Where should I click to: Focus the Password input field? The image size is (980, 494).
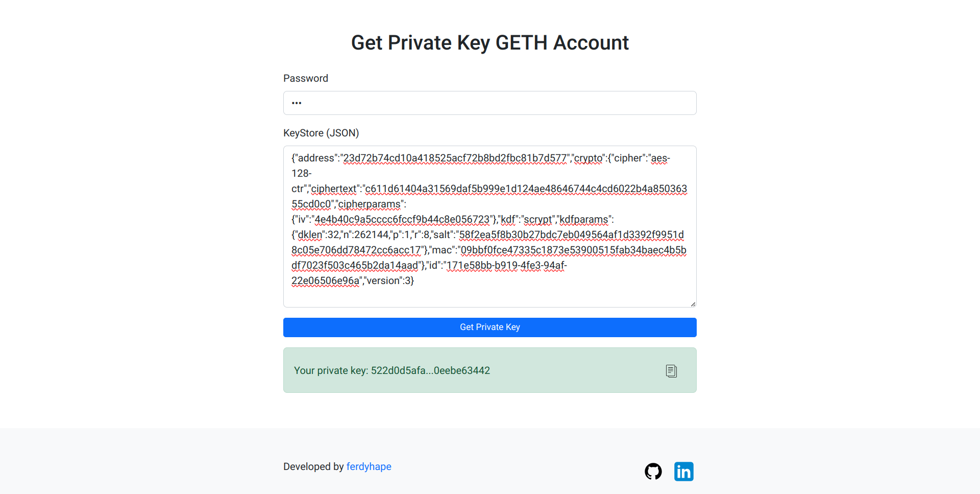(x=490, y=103)
